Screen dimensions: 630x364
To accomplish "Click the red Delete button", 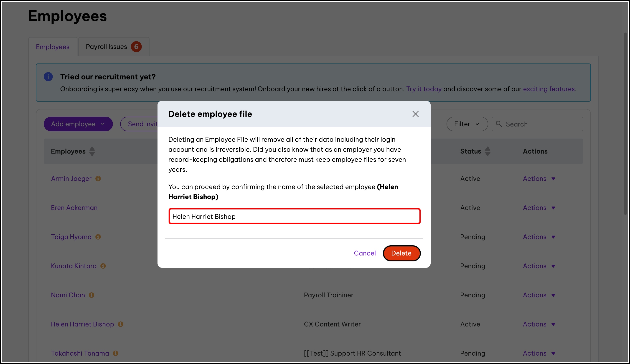I will 401,253.
